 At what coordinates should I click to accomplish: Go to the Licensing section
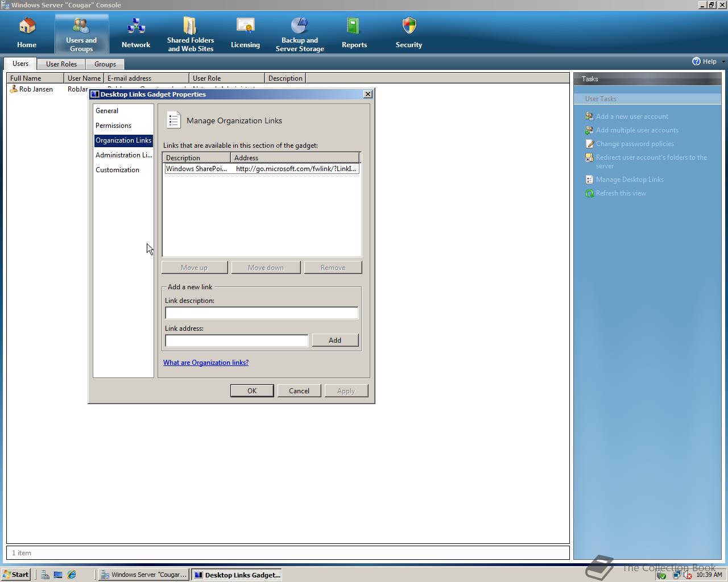point(245,33)
